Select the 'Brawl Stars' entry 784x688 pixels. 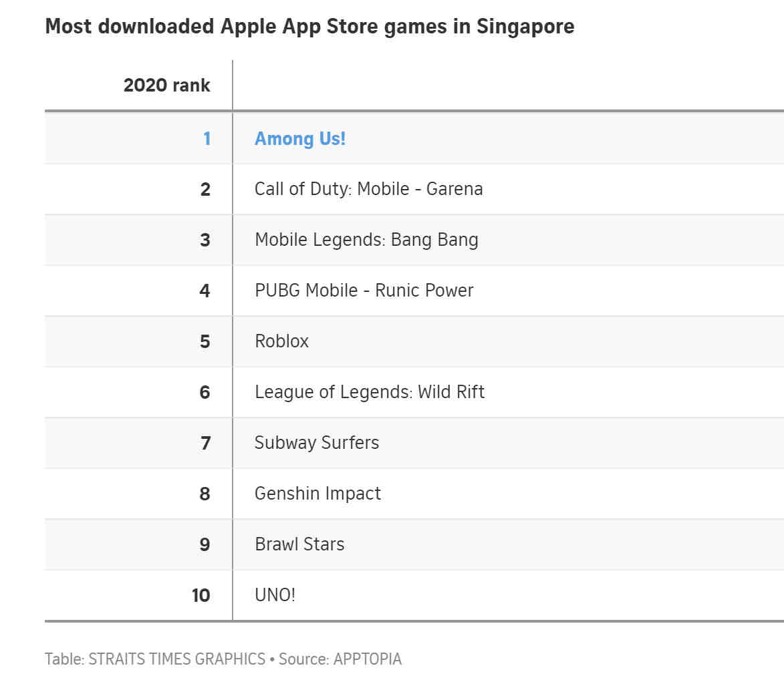click(x=299, y=544)
